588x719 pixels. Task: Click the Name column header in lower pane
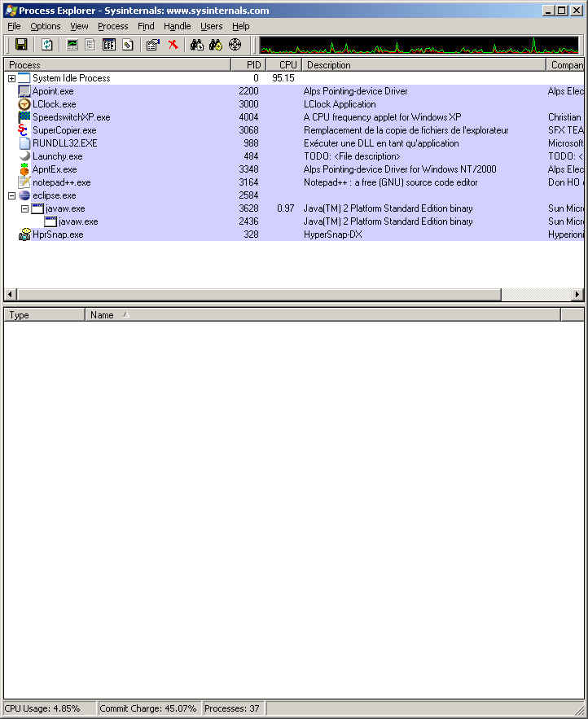[102, 315]
